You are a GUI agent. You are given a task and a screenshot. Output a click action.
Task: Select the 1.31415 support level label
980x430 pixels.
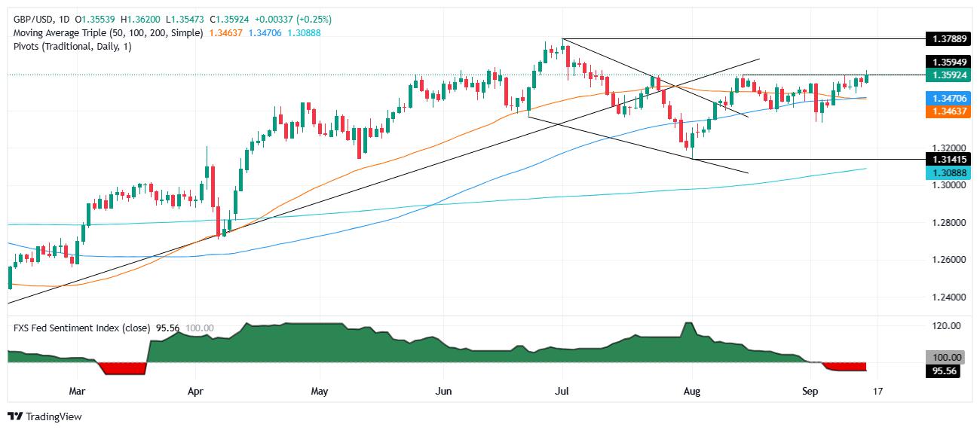pyautogui.click(x=944, y=160)
